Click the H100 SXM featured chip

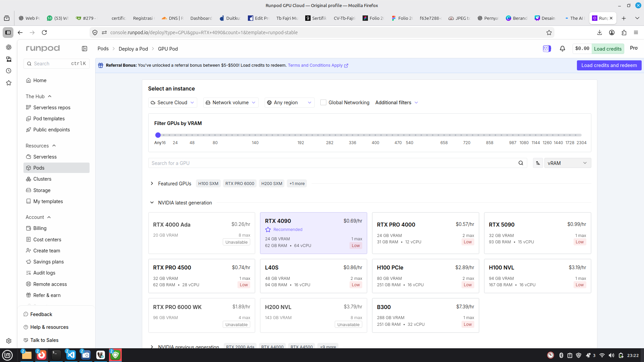click(x=208, y=184)
